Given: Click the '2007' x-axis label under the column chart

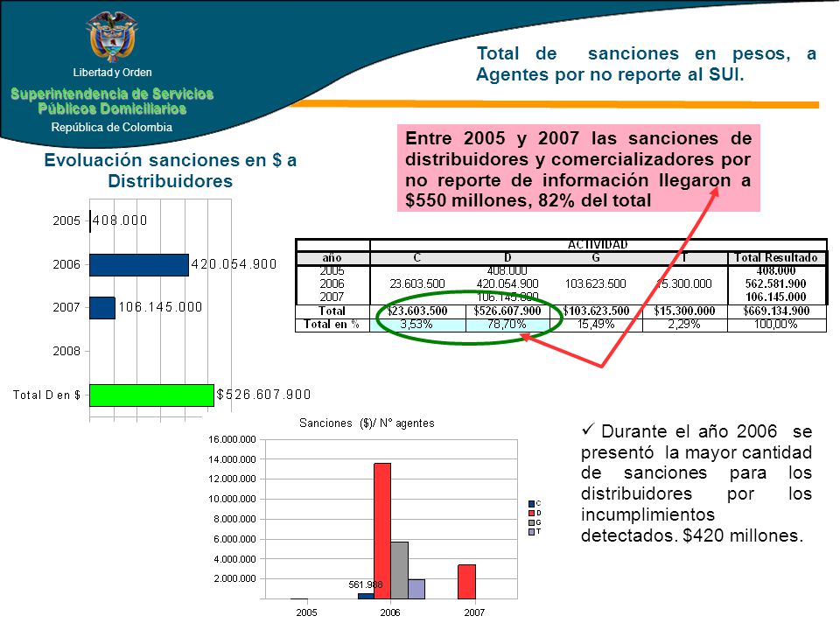Looking at the screenshot, I should [x=474, y=612].
